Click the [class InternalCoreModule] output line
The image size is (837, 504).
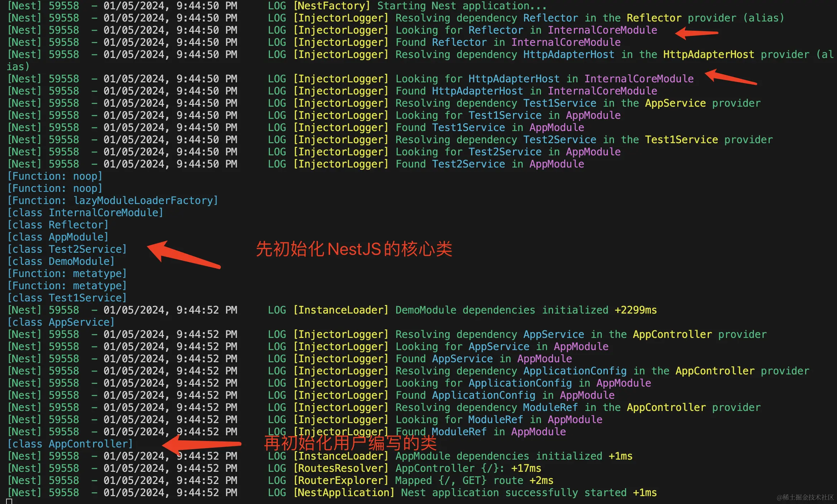click(x=85, y=213)
